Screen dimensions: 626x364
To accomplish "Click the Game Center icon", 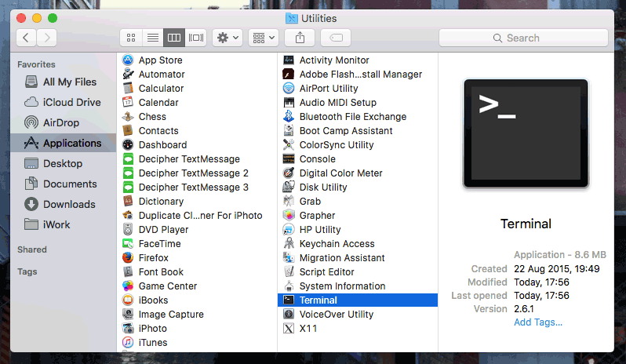I will [128, 286].
